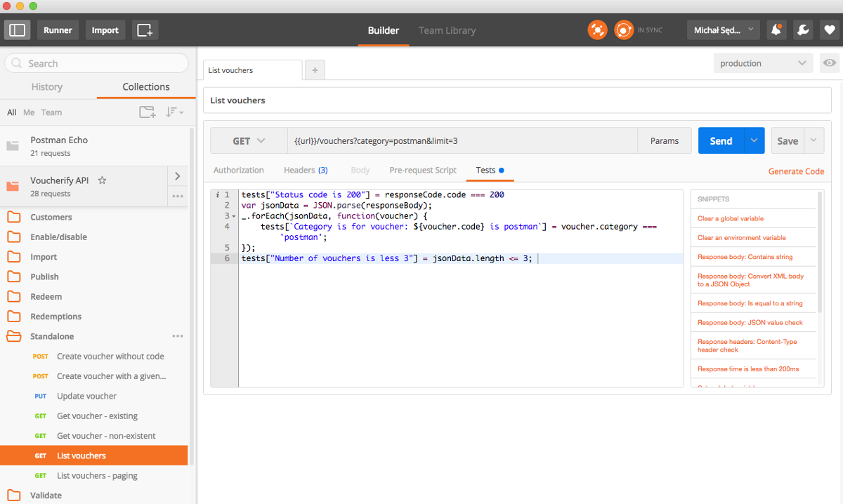The height and width of the screenshot is (504, 843).
Task: Insert snippet Response time is less than 200ms
Action: (x=748, y=369)
